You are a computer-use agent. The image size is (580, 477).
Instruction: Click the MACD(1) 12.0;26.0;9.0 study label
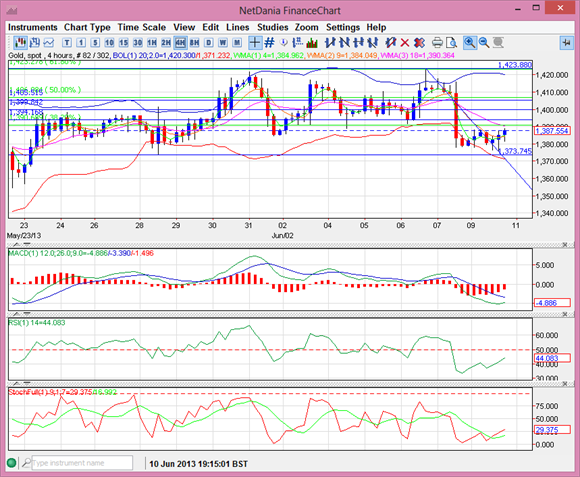point(81,253)
